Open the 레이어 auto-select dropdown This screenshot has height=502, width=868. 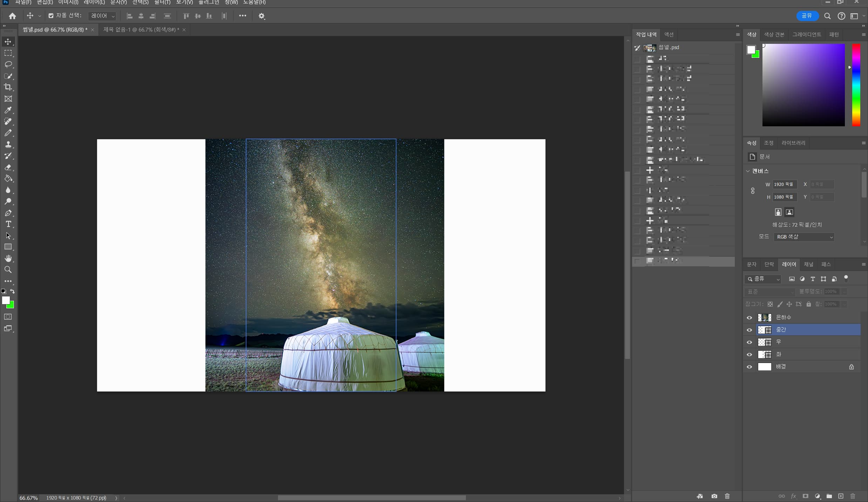[x=102, y=16]
